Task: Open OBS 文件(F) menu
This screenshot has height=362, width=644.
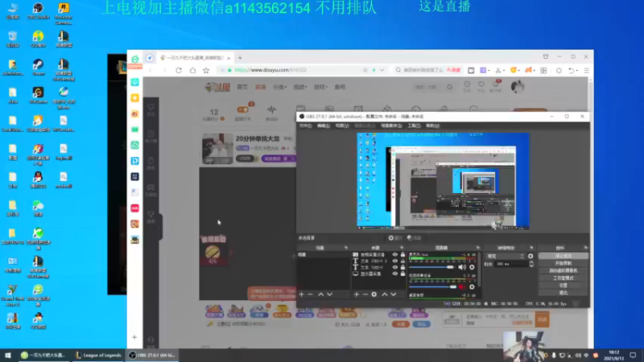Action: [x=305, y=125]
